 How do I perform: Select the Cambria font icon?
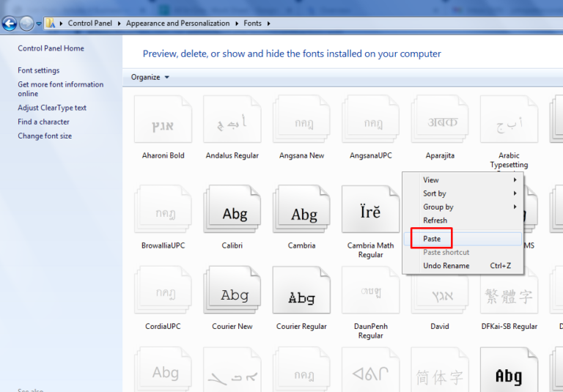point(301,209)
